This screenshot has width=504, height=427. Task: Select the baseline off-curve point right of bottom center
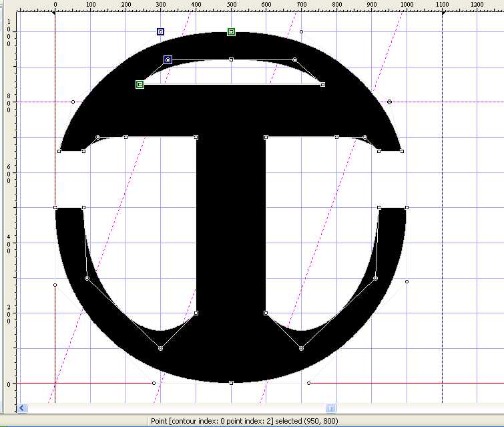[x=308, y=384]
